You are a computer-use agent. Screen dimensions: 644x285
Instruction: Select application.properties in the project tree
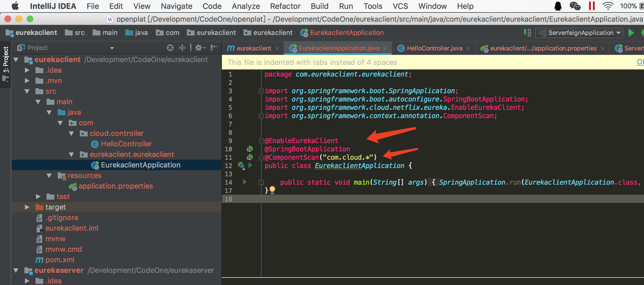click(x=116, y=186)
